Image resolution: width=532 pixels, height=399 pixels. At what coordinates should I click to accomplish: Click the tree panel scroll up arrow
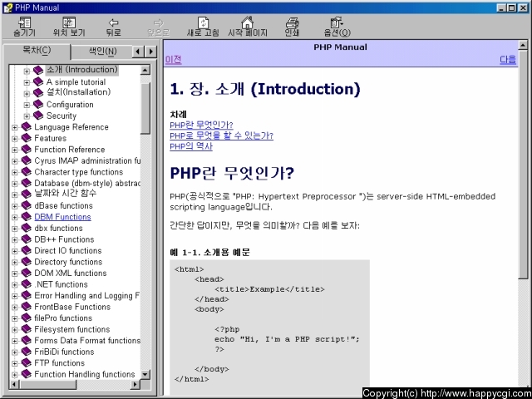point(145,70)
